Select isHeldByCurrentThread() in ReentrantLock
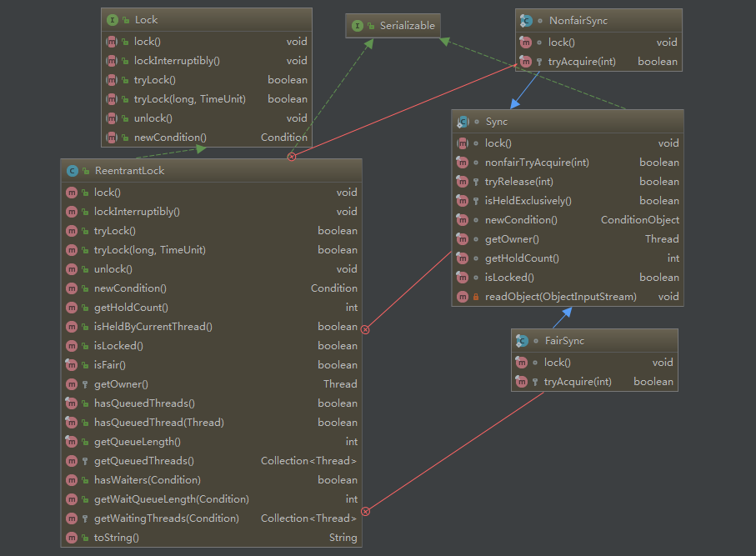 click(153, 327)
